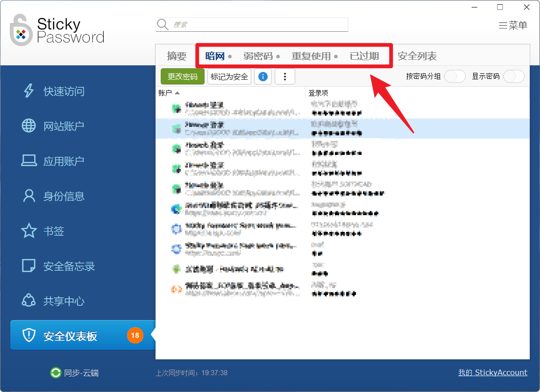The image size is (540, 392).
Task: Click the orange icon on last account row
Action: (177, 289)
